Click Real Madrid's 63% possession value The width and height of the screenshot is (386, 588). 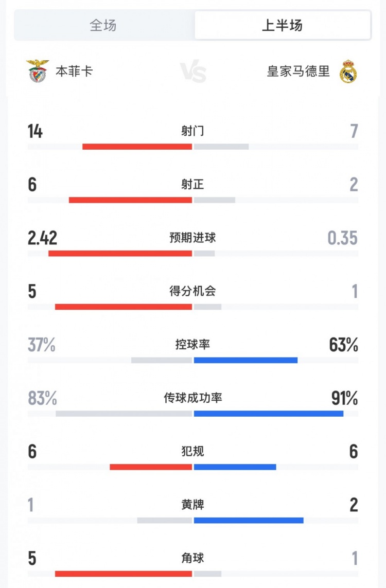click(x=344, y=345)
